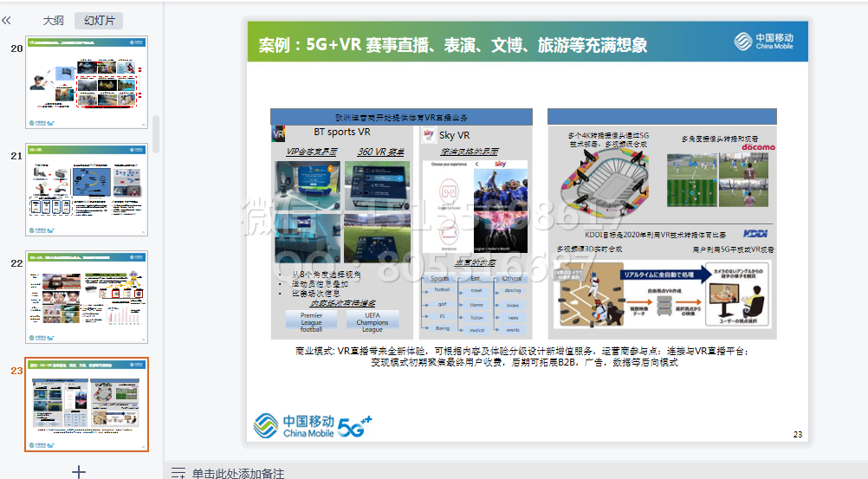Click the slide panel vertical scrollbar
868x479 pixels.
point(156,134)
